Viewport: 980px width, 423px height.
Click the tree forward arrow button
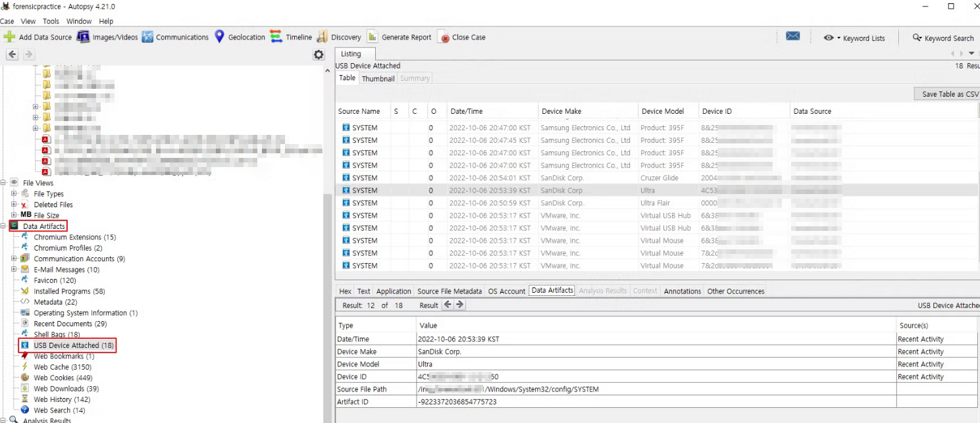[x=28, y=55]
